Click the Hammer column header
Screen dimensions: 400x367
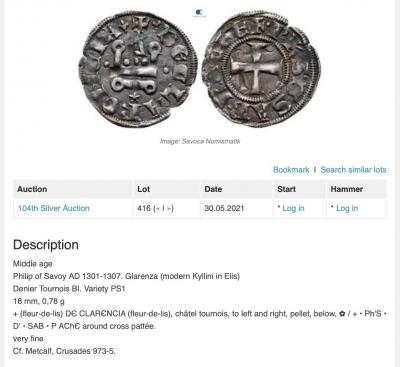(x=347, y=189)
